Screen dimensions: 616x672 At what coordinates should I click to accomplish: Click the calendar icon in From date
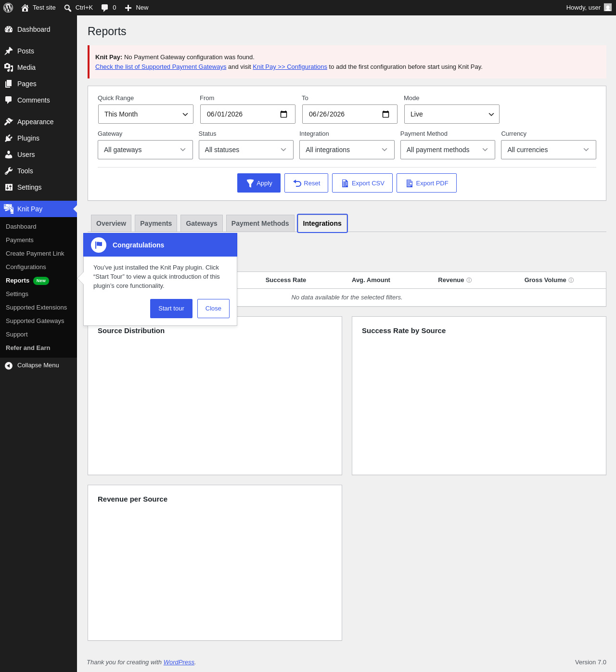(283, 114)
